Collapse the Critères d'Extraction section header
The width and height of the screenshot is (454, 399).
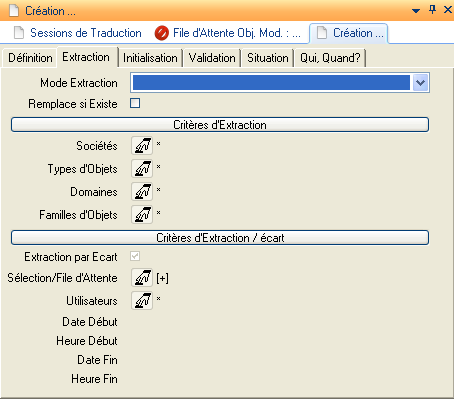tap(220, 125)
